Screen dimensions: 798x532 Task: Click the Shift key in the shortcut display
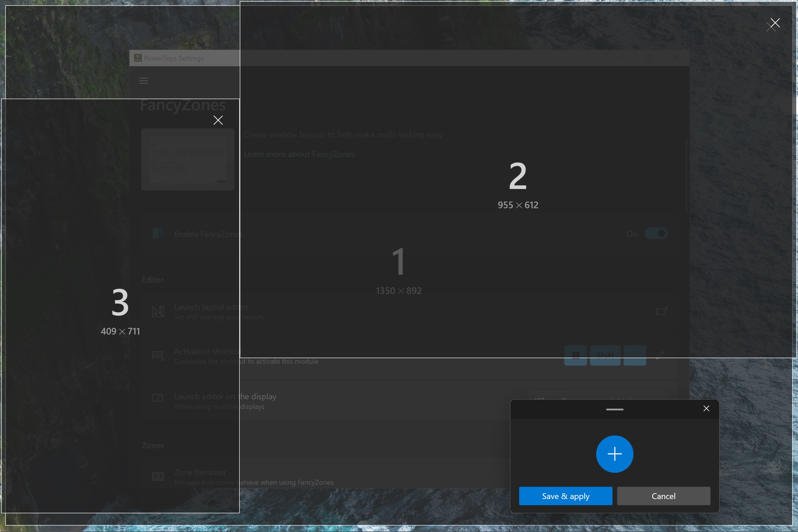click(605, 355)
